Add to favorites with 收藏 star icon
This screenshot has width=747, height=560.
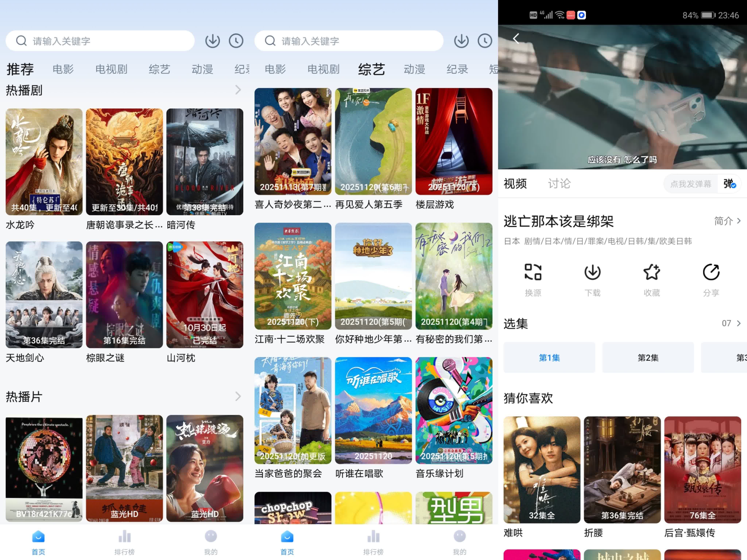coord(651,272)
